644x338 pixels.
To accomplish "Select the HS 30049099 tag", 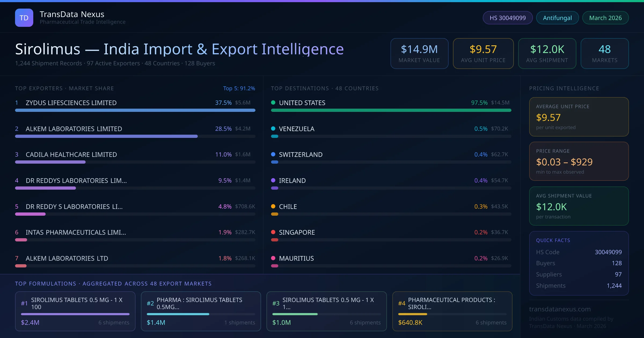I will point(507,18).
